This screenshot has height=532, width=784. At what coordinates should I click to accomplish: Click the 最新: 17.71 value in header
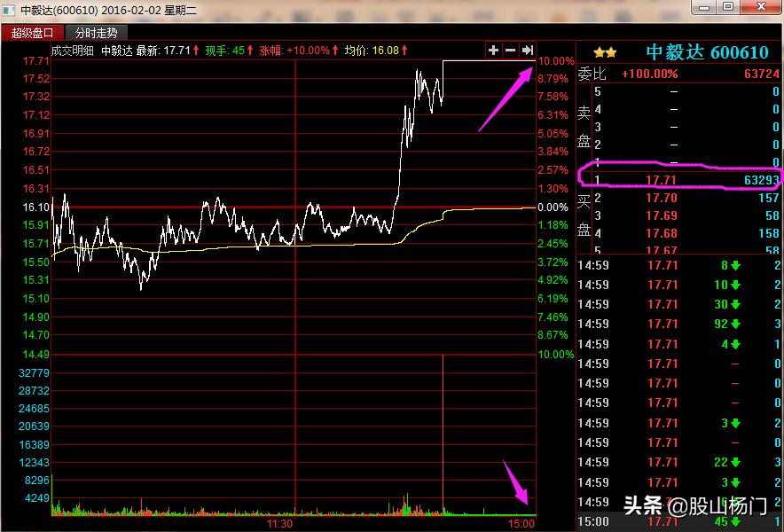[x=163, y=51]
